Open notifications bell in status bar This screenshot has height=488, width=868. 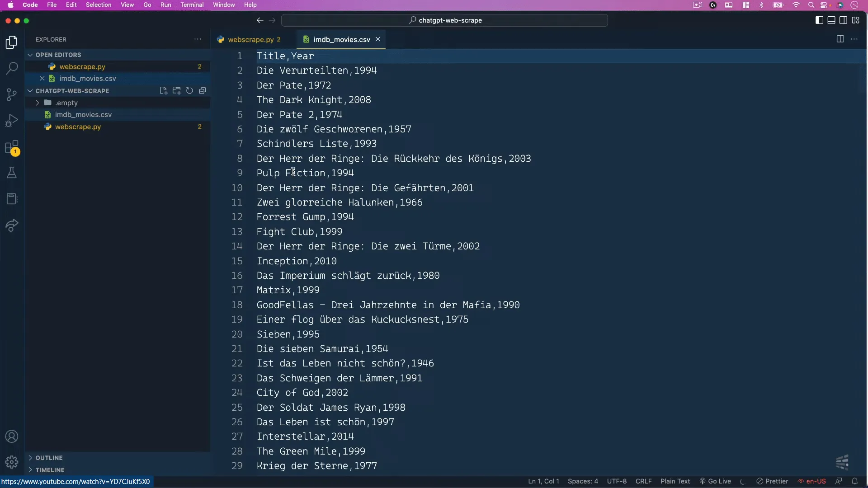click(x=855, y=481)
